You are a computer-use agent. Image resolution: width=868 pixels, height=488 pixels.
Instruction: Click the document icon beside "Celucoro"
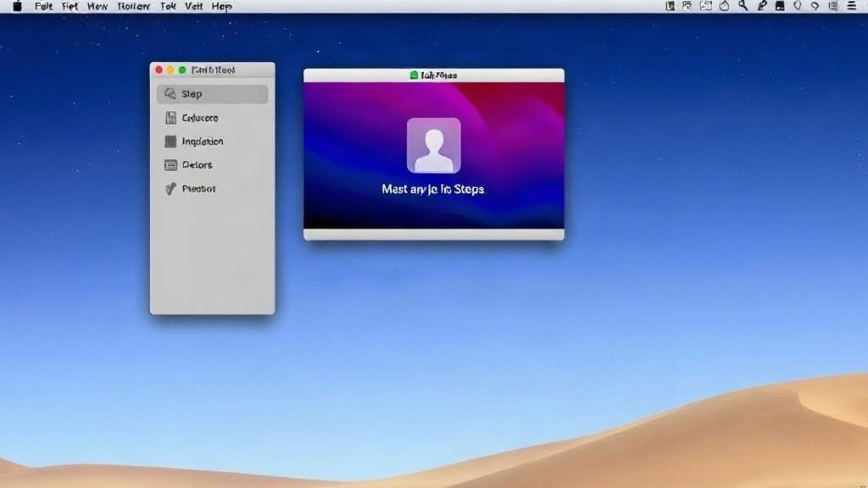coord(170,118)
